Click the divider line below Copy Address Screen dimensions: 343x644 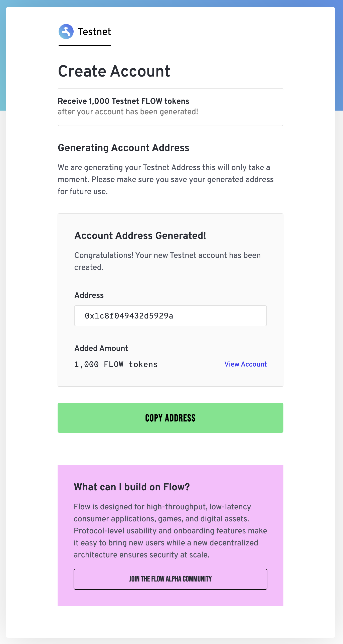170,449
